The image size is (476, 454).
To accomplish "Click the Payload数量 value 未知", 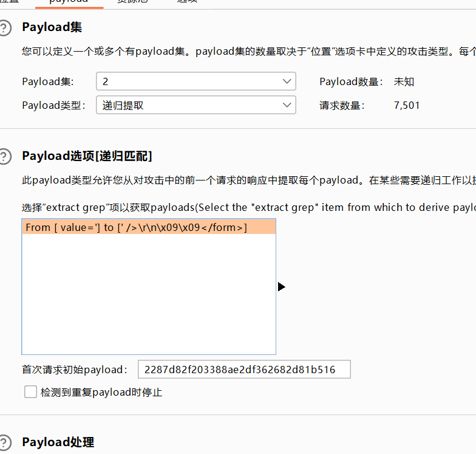I will pyautogui.click(x=404, y=81).
